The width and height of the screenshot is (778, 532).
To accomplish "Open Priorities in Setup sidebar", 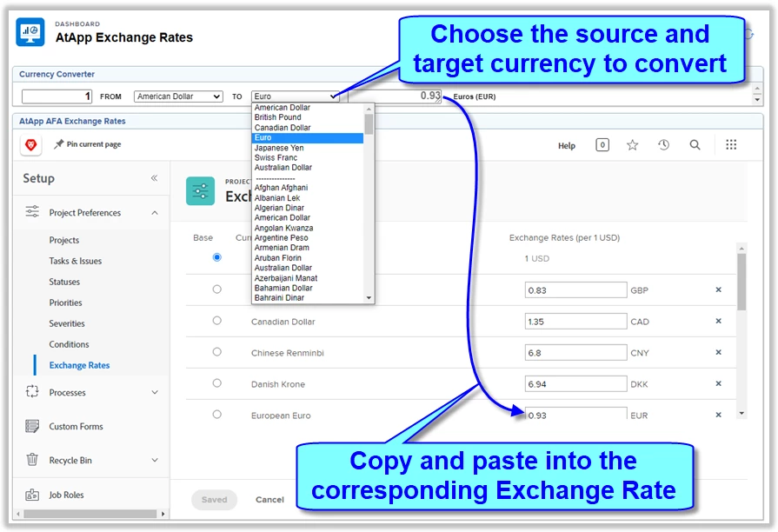I will point(65,303).
